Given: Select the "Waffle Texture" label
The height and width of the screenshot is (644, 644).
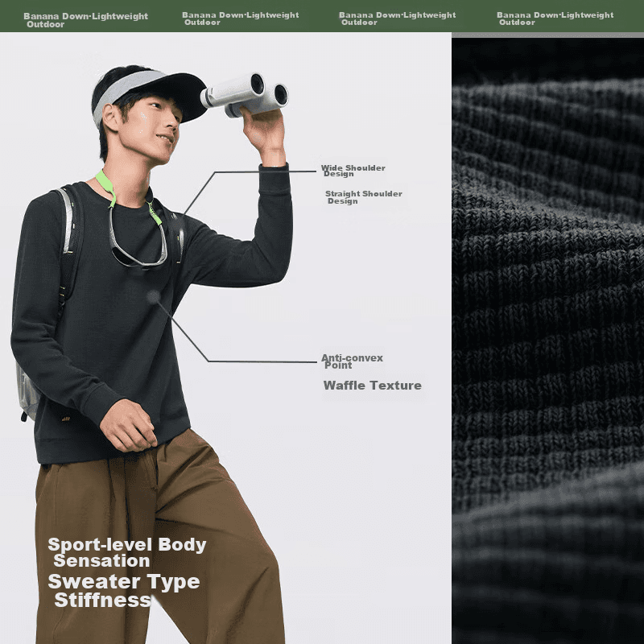Looking at the screenshot, I should (x=372, y=386).
